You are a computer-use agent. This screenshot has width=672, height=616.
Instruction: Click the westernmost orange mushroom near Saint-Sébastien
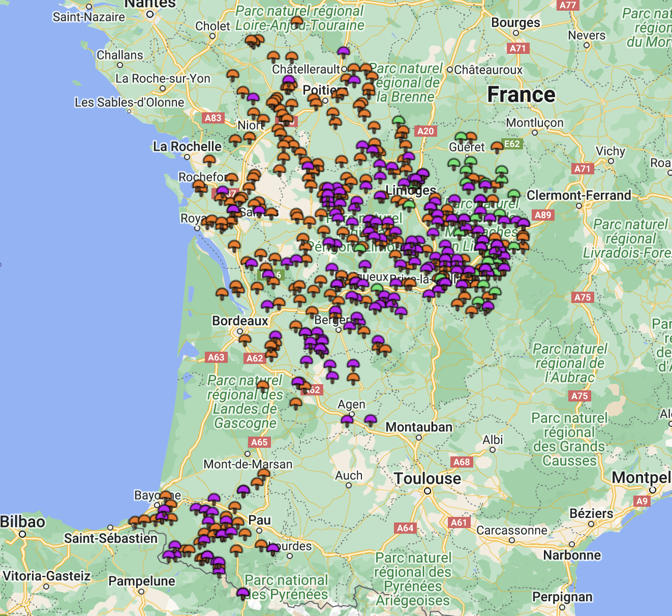[135, 521]
